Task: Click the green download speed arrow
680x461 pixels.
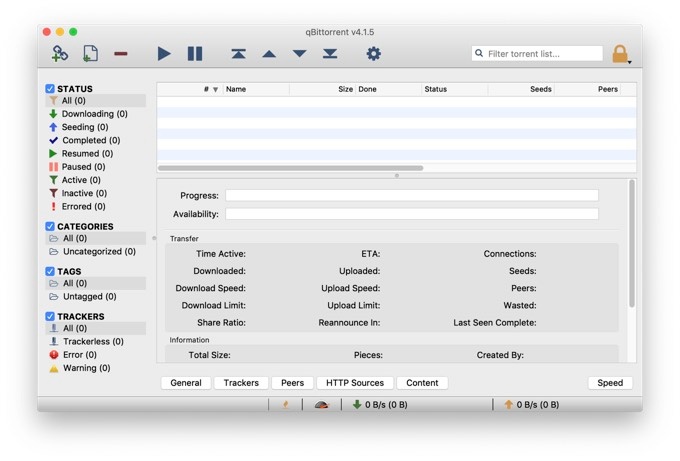Action: click(357, 405)
